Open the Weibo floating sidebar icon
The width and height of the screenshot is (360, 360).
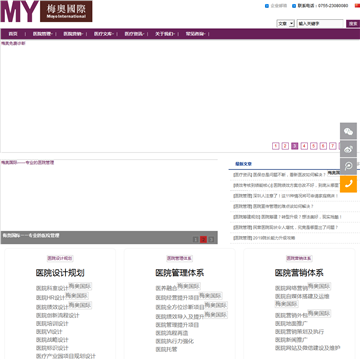[348, 149]
